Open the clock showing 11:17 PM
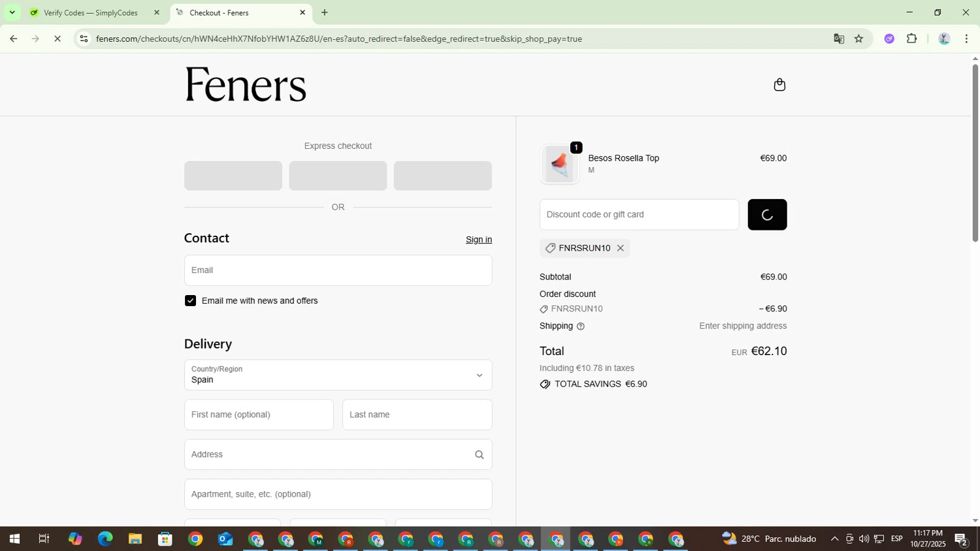 coord(928,539)
